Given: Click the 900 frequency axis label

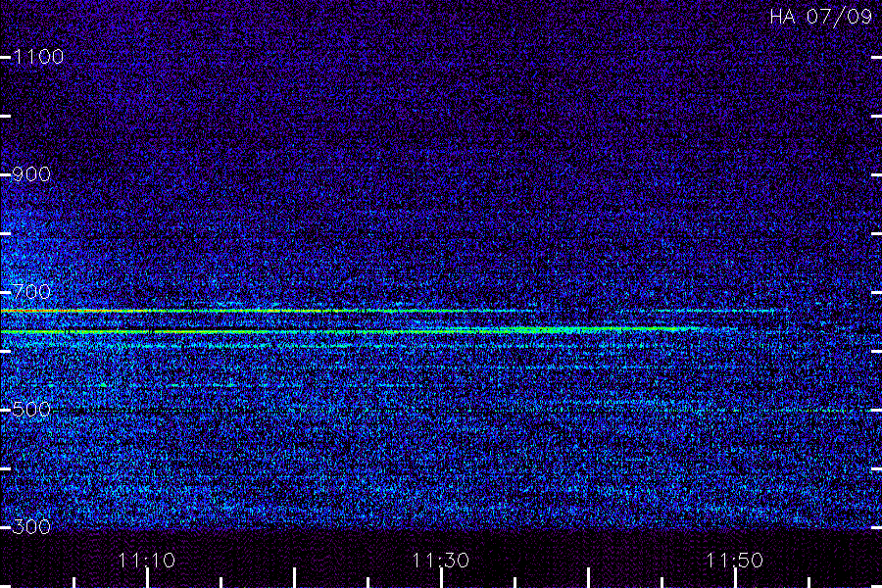Looking at the screenshot, I should tap(32, 174).
